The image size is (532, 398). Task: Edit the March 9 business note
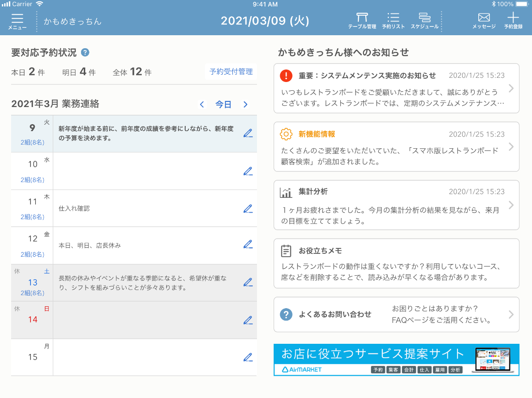pos(248,133)
